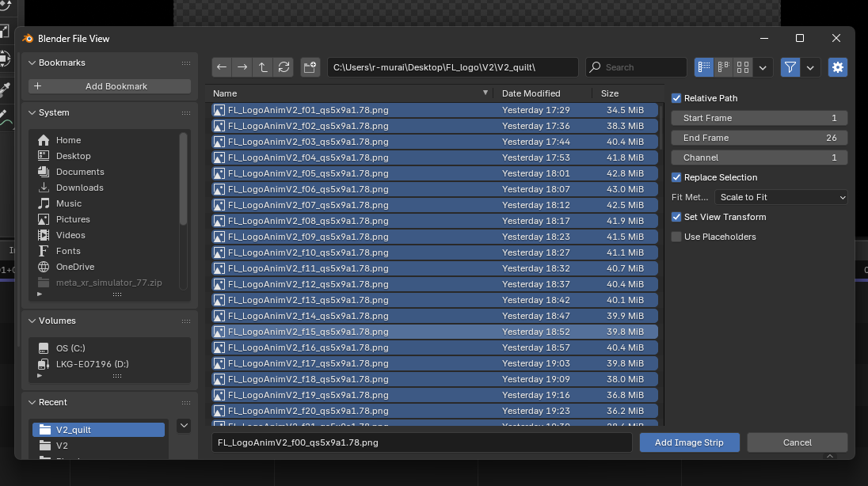Click the back navigation arrow
Image resolution: width=868 pixels, height=486 pixels.
(222, 67)
